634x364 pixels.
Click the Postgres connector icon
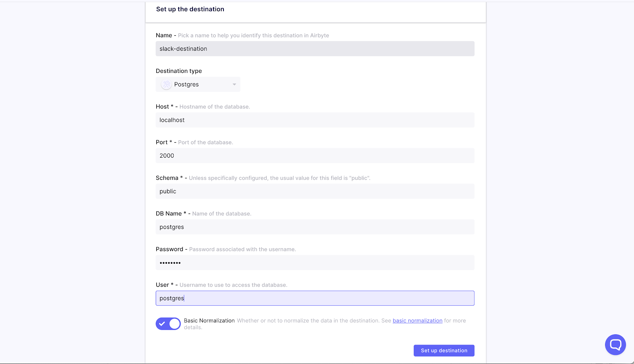pos(166,84)
